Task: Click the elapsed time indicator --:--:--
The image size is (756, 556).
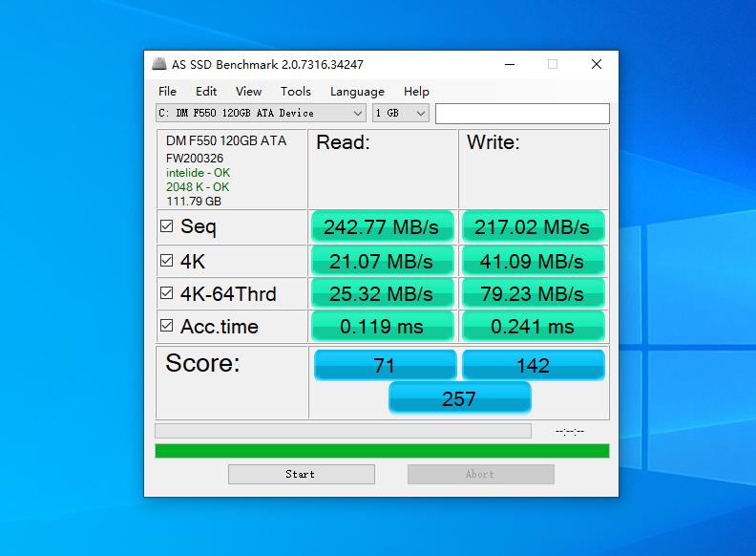Action: coord(570,431)
